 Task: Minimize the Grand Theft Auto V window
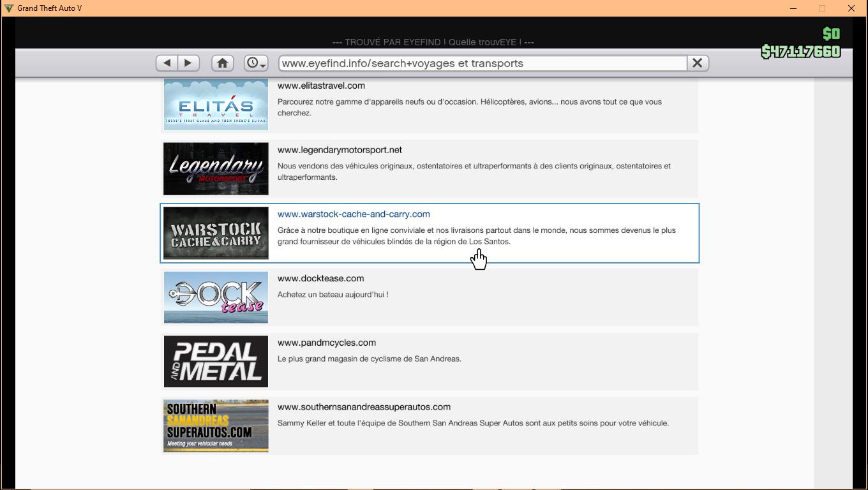click(793, 8)
